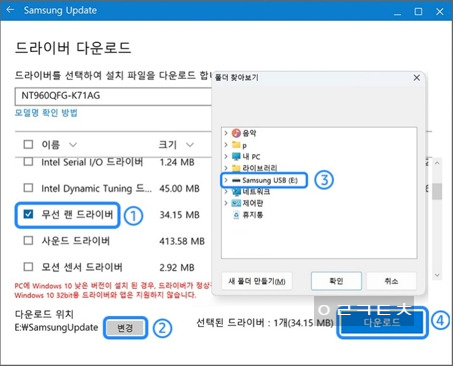
Task: Click scroll down arrow of driver list
Action: (437, 275)
